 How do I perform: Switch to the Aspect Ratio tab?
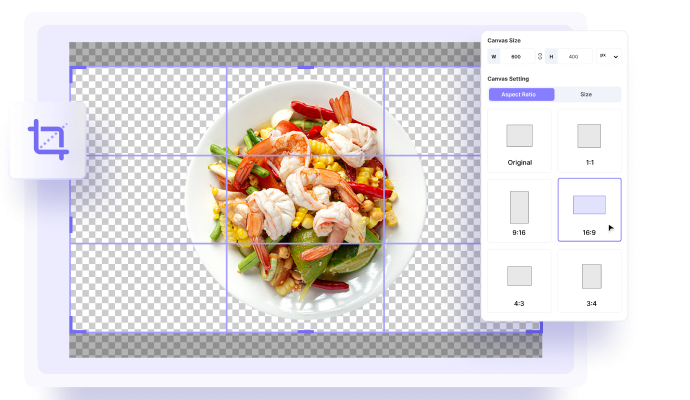tap(520, 94)
